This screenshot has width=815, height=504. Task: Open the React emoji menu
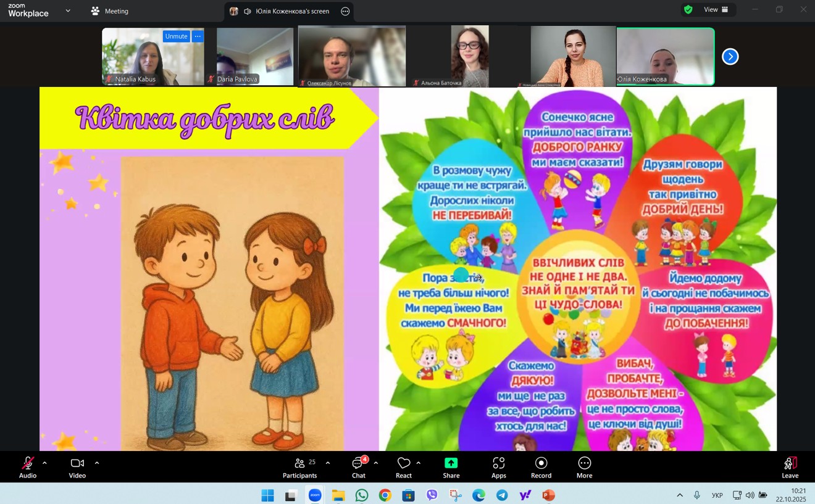point(404,467)
